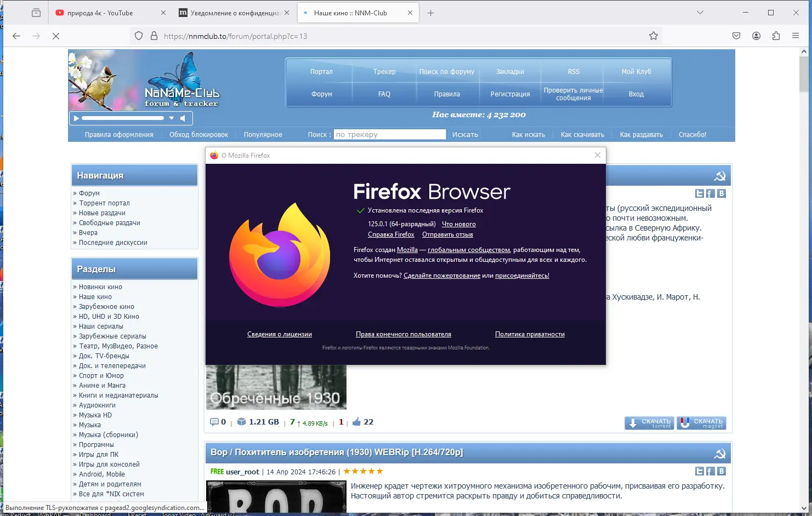Open the Политика приватности link
812x516 pixels.
[x=530, y=334]
